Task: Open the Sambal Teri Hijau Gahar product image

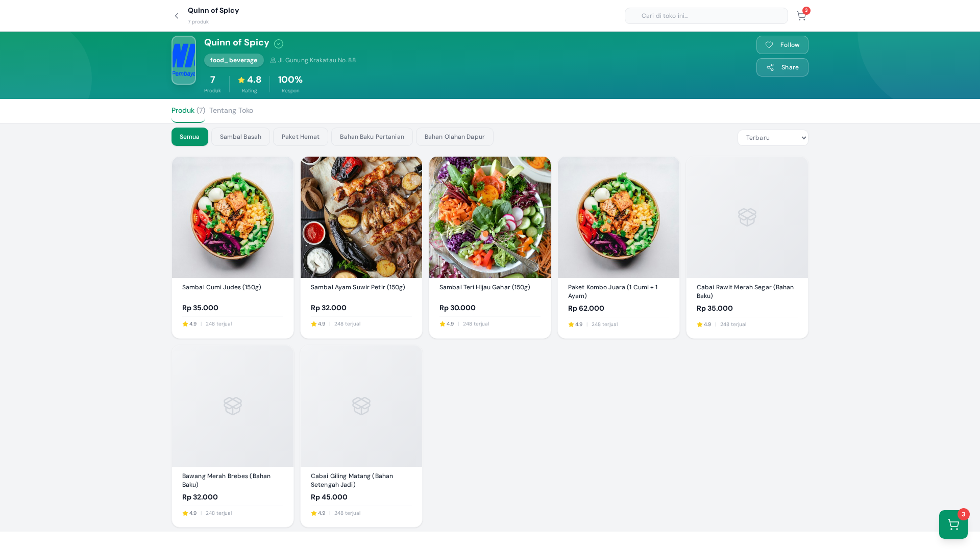Action: pos(490,217)
